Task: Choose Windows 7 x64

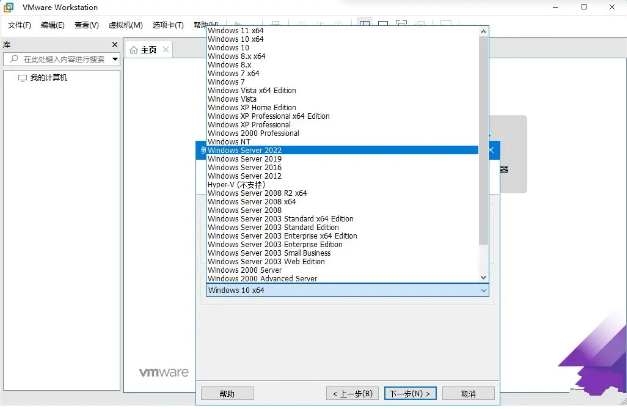Action: [x=342, y=73]
